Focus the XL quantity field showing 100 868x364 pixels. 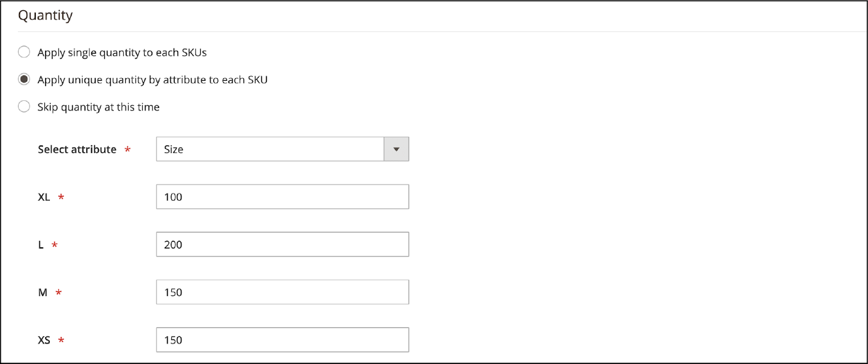(283, 197)
